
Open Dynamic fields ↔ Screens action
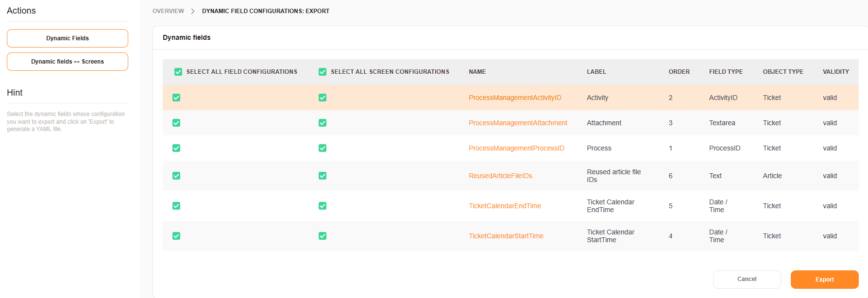click(x=68, y=62)
